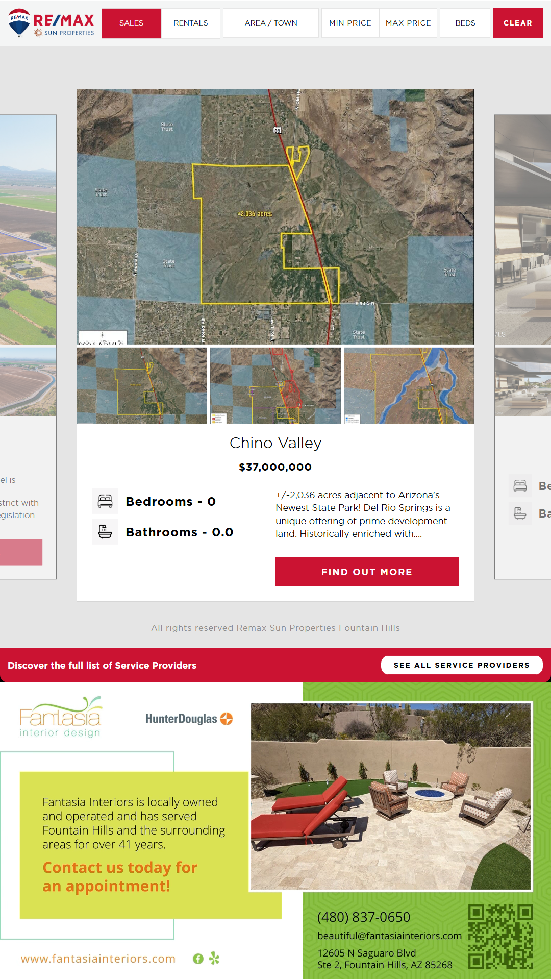Select the Sales listing tab
This screenshot has width=551, height=980.
[131, 23]
